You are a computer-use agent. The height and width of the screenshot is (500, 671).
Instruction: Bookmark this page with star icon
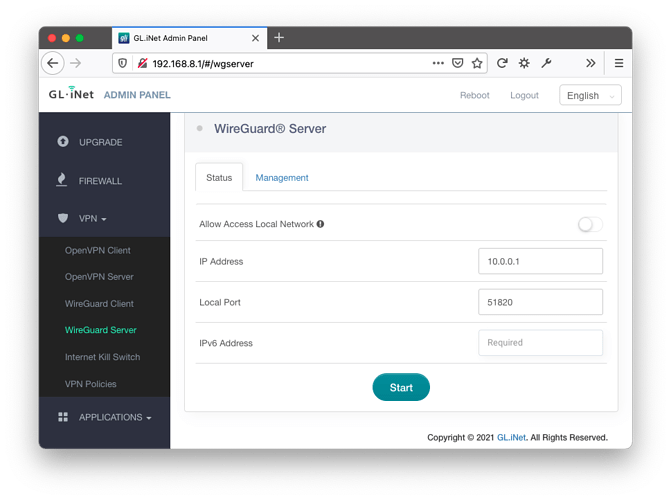pos(477,63)
